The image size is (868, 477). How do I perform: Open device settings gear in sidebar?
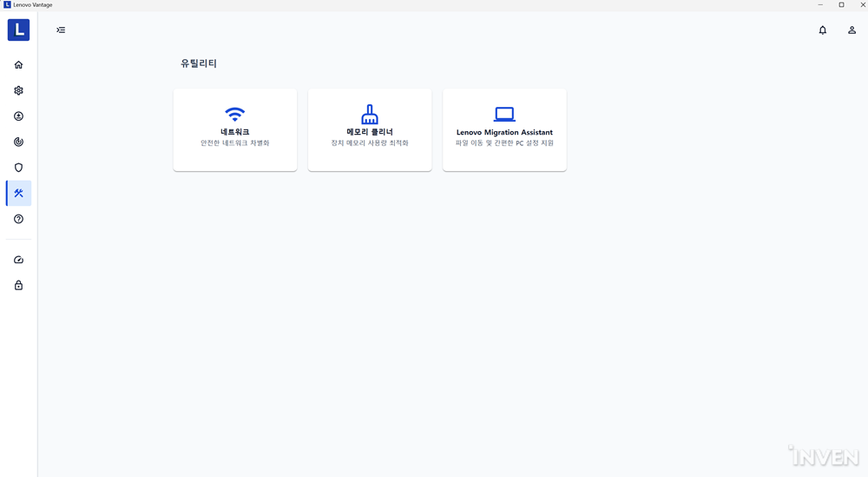pyautogui.click(x=18, y=90)
